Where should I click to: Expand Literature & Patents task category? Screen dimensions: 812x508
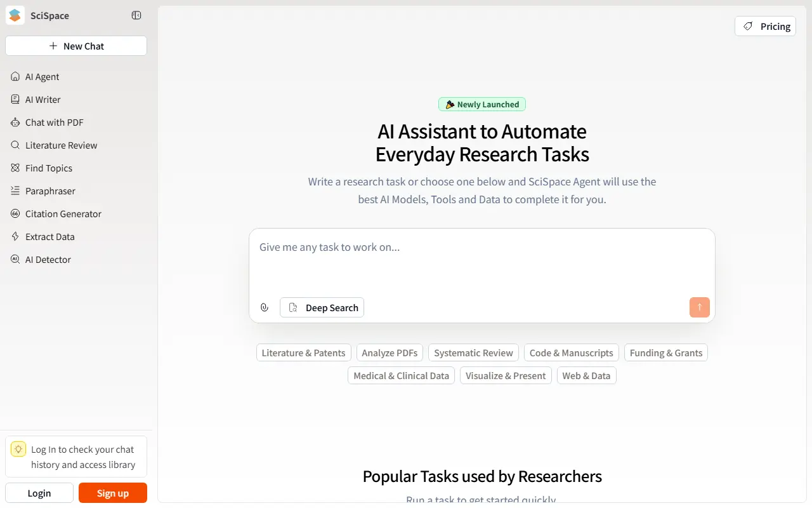[x=303, y=353]
